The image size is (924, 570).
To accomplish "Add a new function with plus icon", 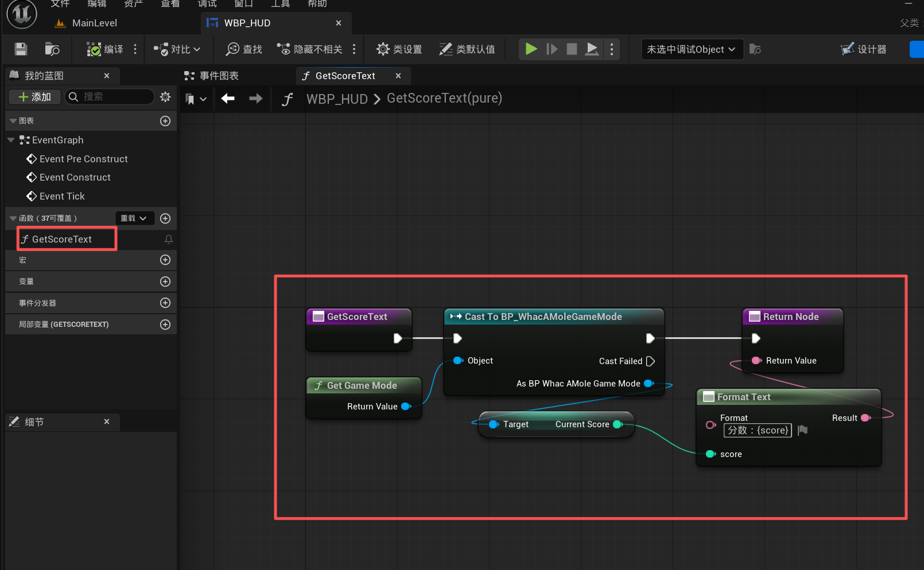I will 165,218.
